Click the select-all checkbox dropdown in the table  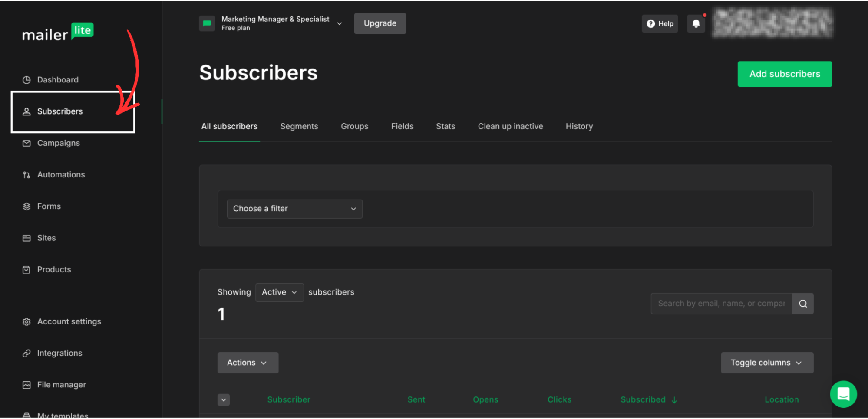pos(224,399)
